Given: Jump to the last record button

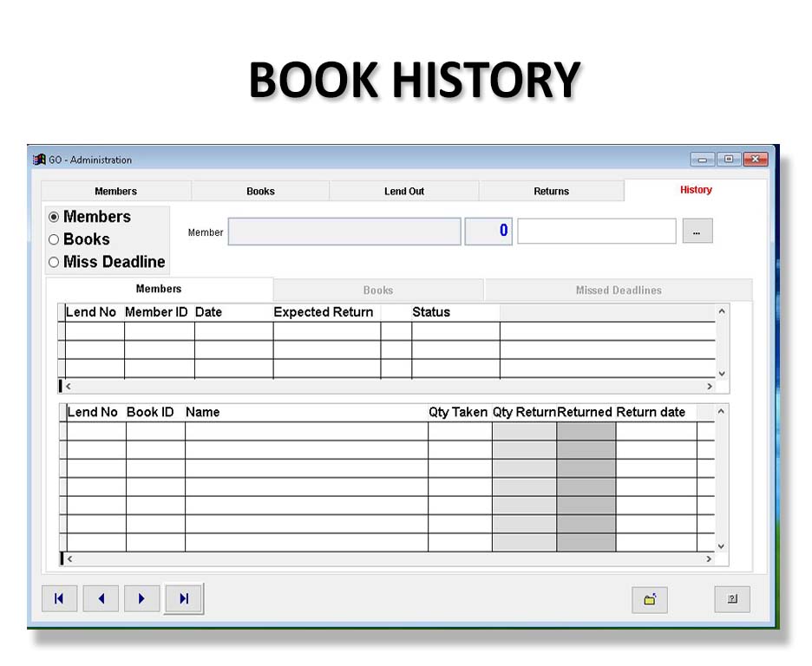Looking at the screenshot, I should click(x=183, y=598).
